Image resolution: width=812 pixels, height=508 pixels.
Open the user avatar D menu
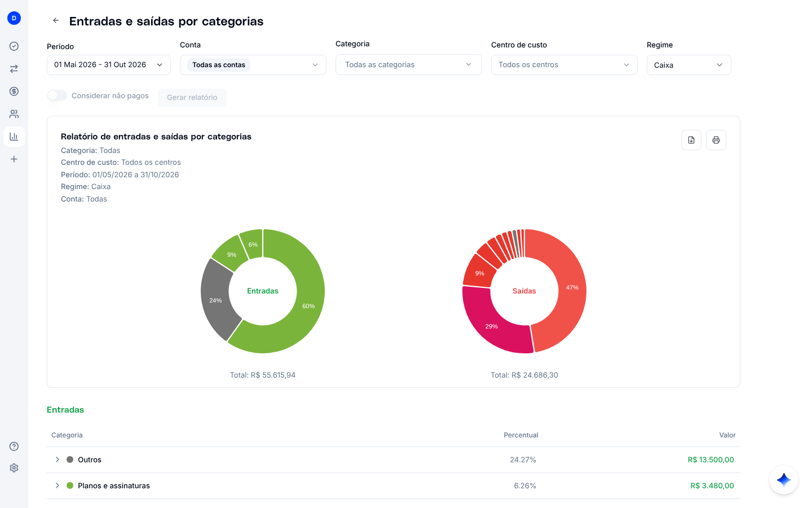14,18
